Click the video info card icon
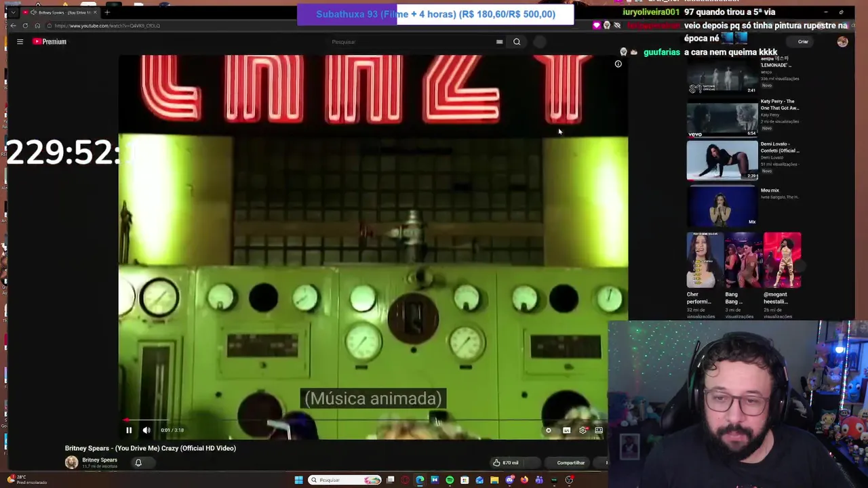Image resolution: width=868 pixels, height=488 pixels. pos(618,64)
